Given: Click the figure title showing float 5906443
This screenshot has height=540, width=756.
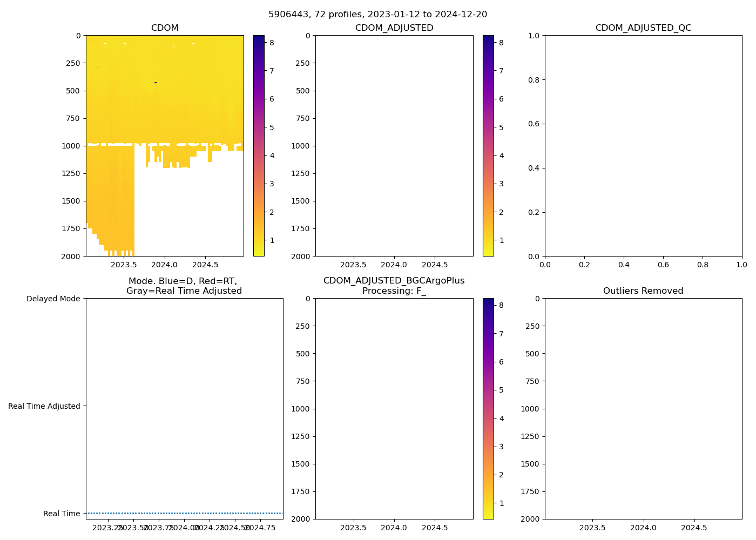Looking at the screenshot, I should (377, 15).
